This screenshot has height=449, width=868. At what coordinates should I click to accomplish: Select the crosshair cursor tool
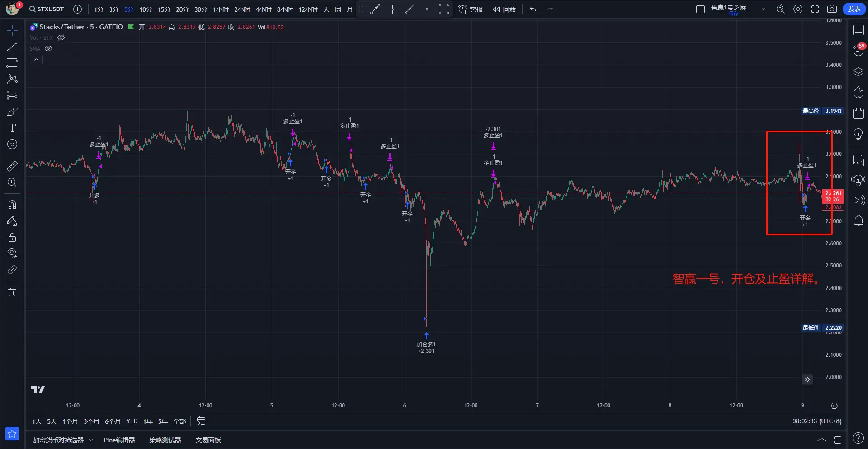[12, 30]
